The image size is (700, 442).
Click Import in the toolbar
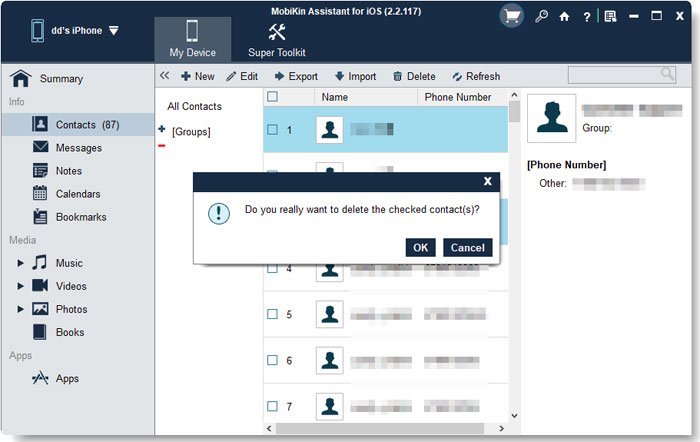[355, 76]
